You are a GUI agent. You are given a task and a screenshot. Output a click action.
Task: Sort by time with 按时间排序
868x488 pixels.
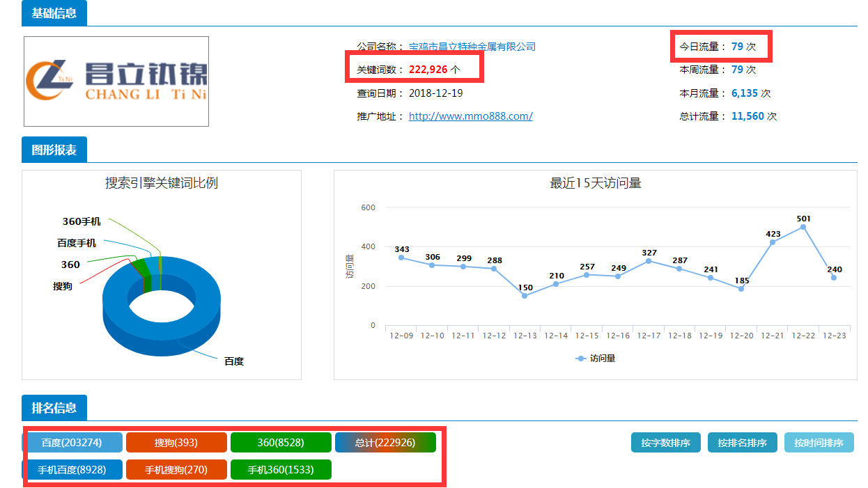[x=819, y=443]
